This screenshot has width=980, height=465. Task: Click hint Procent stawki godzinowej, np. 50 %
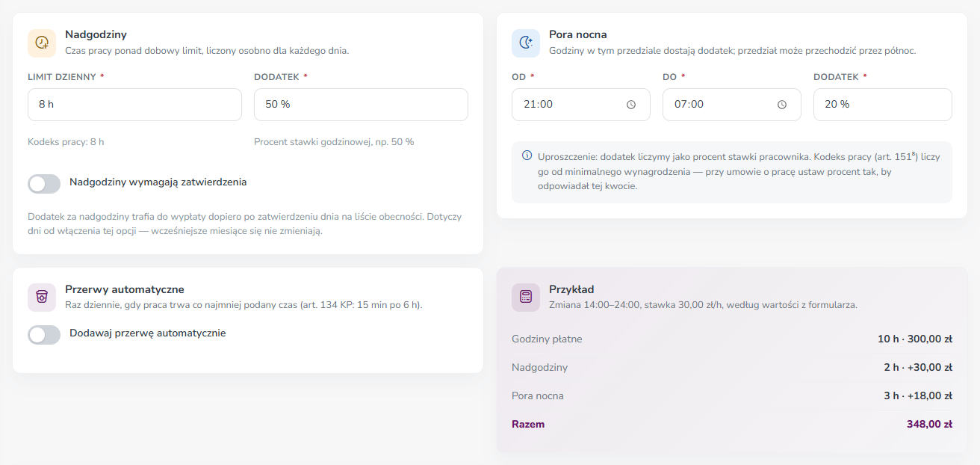[334, 142]
